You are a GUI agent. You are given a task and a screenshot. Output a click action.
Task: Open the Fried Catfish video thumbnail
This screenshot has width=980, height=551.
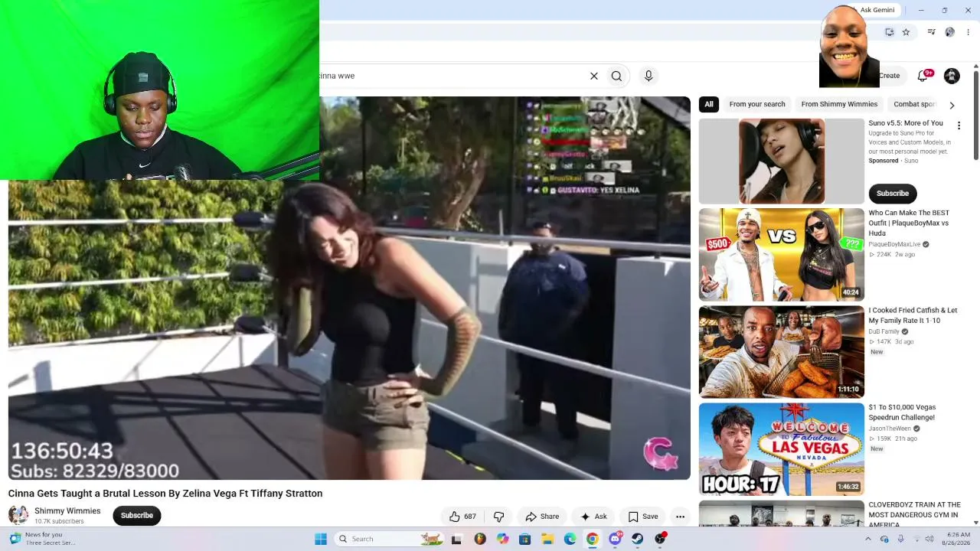[x=782, y=352]
